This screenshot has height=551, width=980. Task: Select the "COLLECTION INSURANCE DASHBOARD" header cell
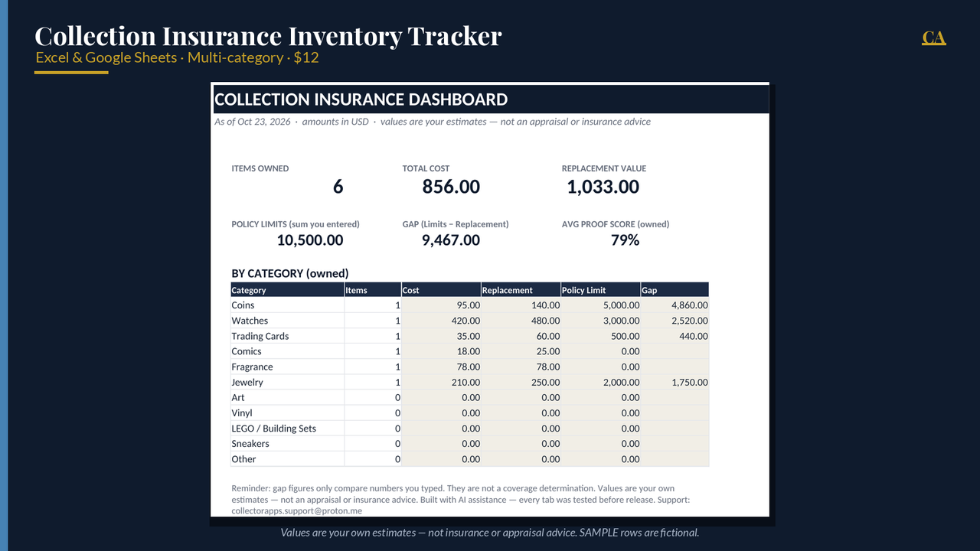point(491,99)
